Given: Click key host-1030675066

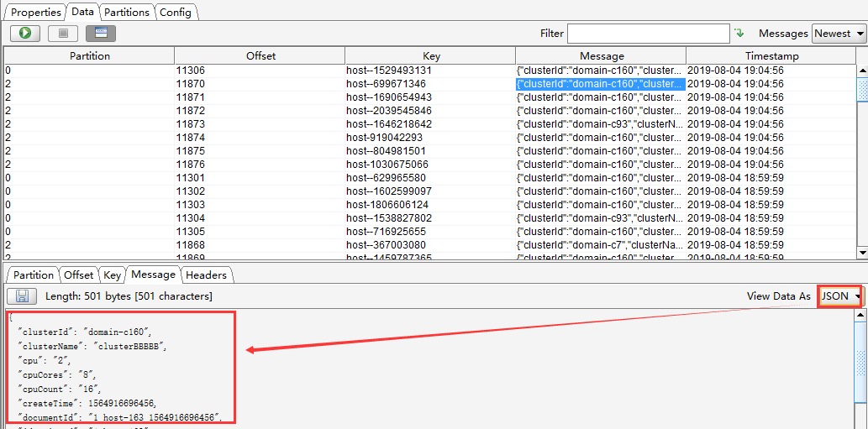Looking at the screenshot, I should pyautogui.click(x=430, y=165).
